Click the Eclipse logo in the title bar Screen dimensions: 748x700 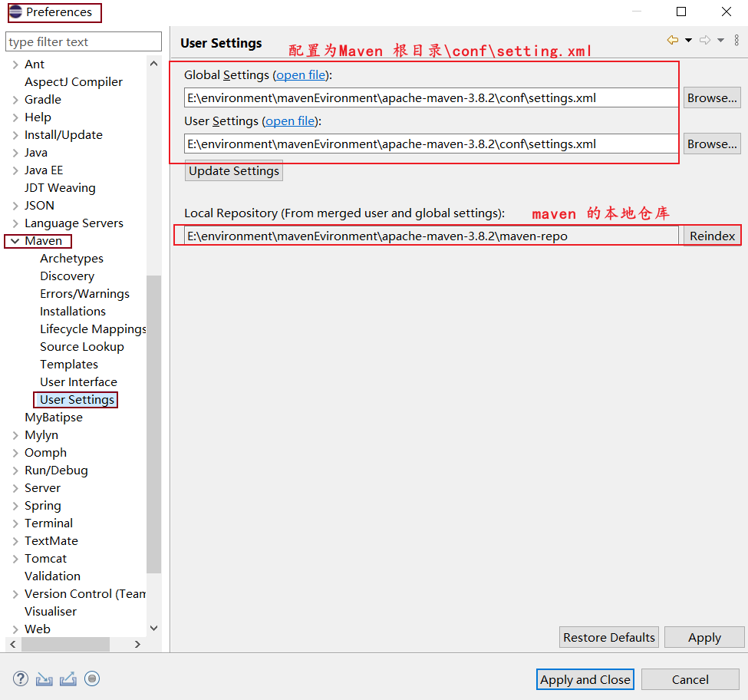(x=16, y=12)
